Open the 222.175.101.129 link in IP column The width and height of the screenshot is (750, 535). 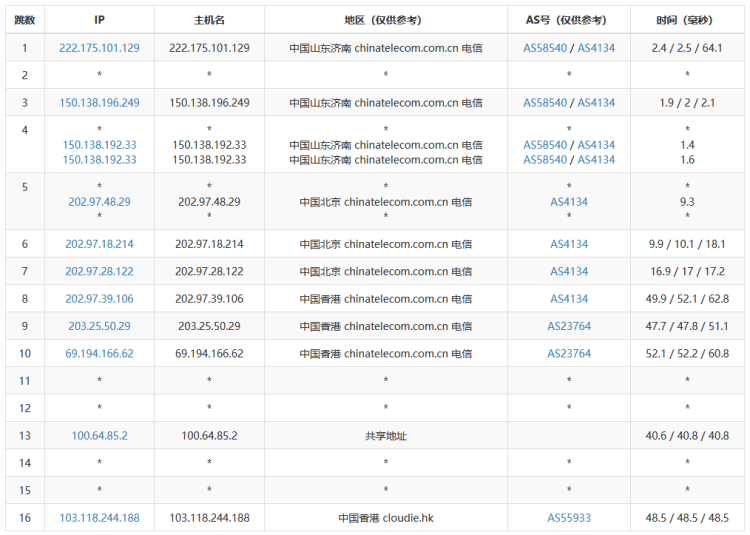[99, 48]
